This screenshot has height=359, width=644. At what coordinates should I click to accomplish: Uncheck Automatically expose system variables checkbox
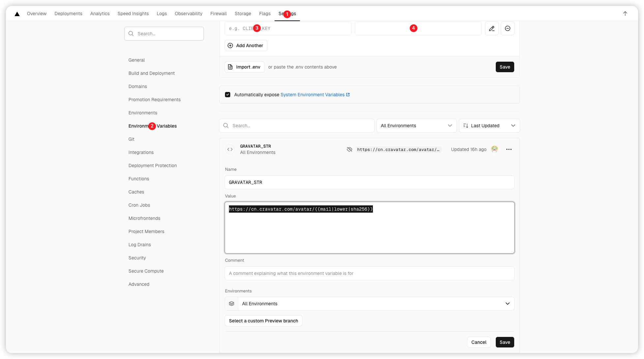click(x=228, y=95)
